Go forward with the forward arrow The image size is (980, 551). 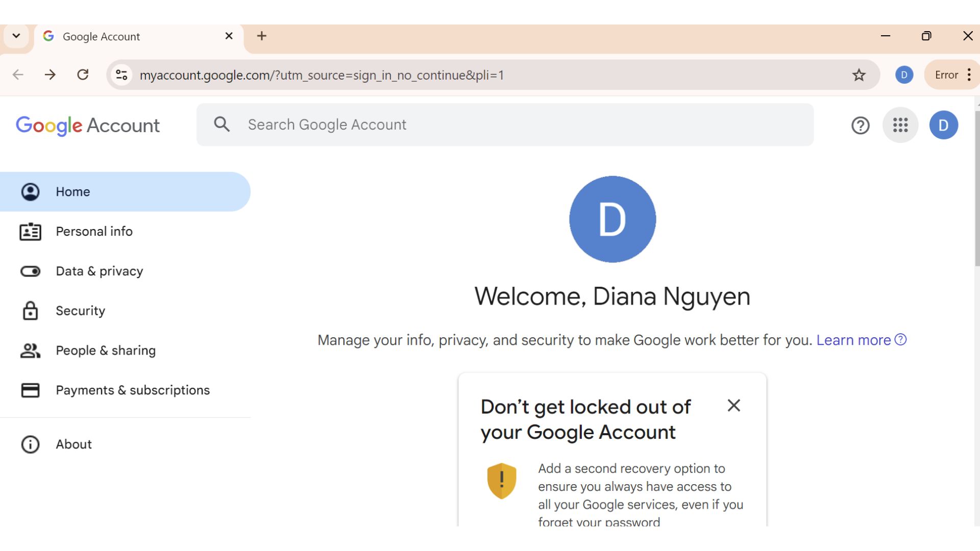(50, 75)
